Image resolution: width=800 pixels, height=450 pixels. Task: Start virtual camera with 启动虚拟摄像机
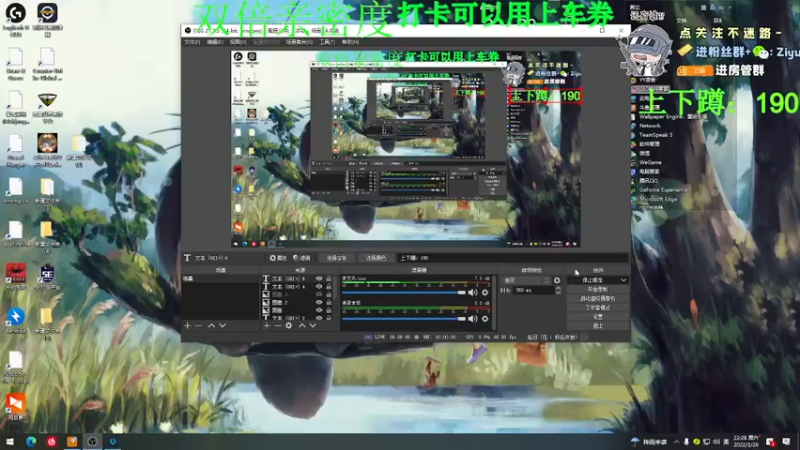597,298
